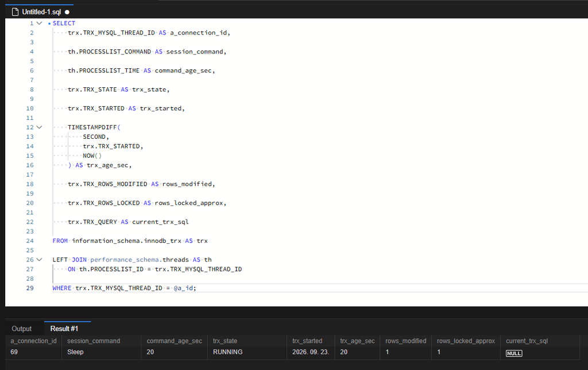This screenshot has width=588, height=370.
Task: Place cursor on the WHERE keyword
Action: 62,288
